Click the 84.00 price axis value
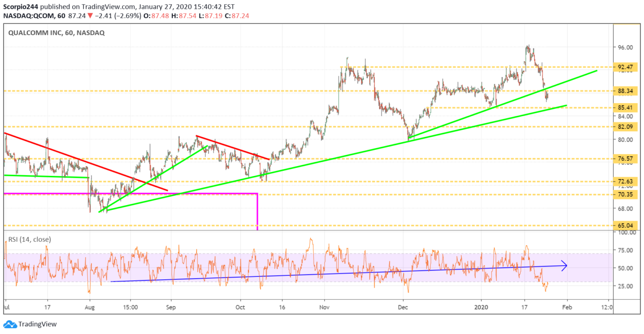 coord(624,116)
